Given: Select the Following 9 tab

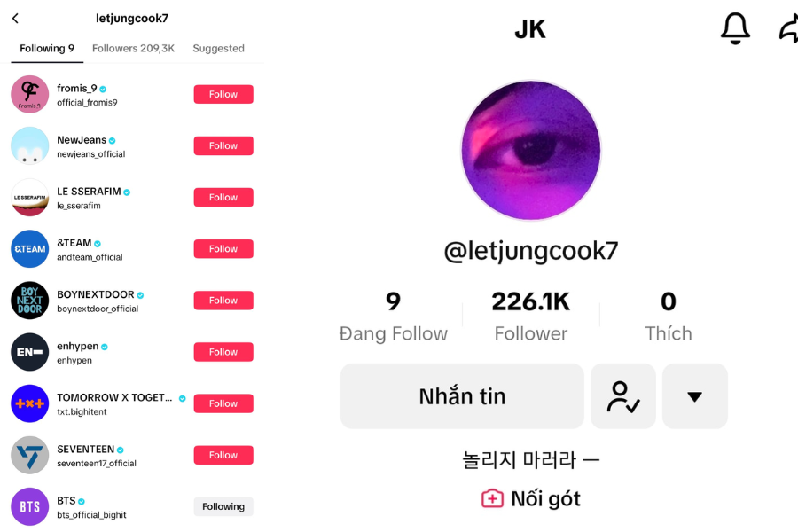Looking at the screenshot, I should tap(47, 49).
